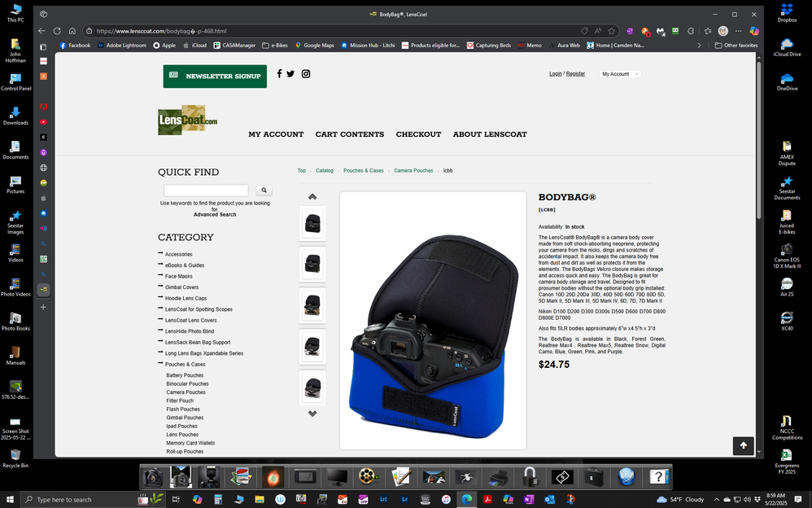The height and width of the screenshot is (508, 812).
Task: Click the Quick Find keyword input field
Action: [x=206, y=190]
